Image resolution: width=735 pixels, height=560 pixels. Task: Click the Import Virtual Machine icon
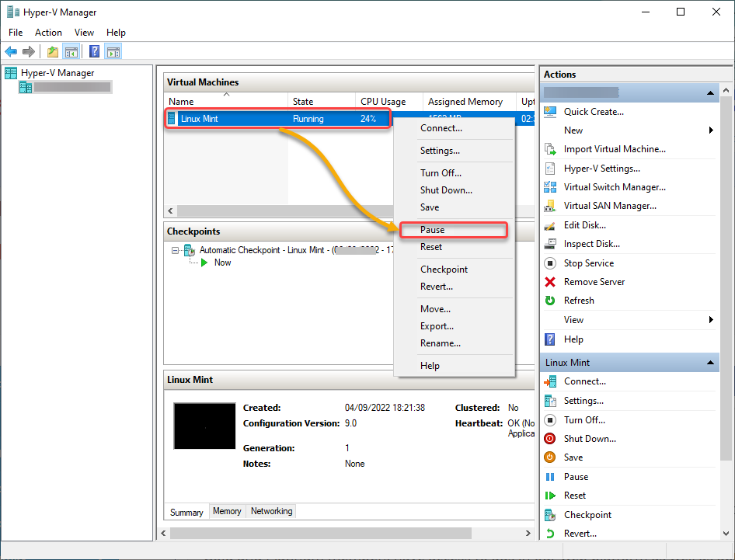(x=550, y=149)
